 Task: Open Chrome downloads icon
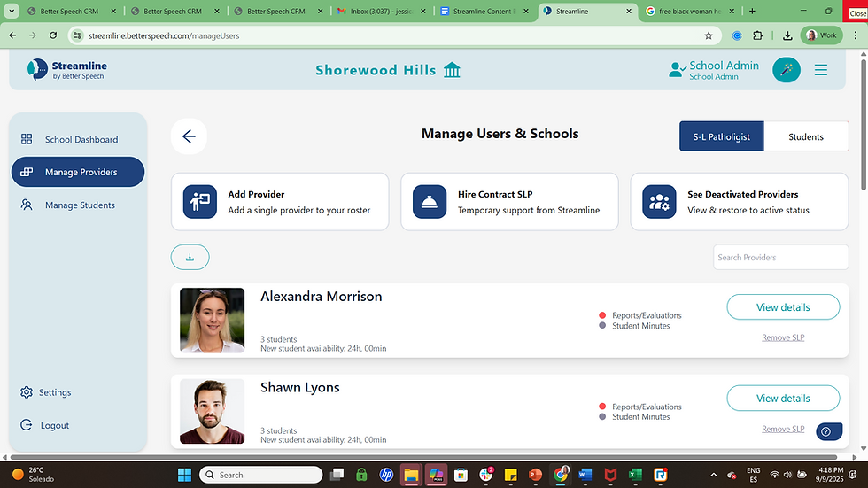pyautogui.click(x=787, y=35)
